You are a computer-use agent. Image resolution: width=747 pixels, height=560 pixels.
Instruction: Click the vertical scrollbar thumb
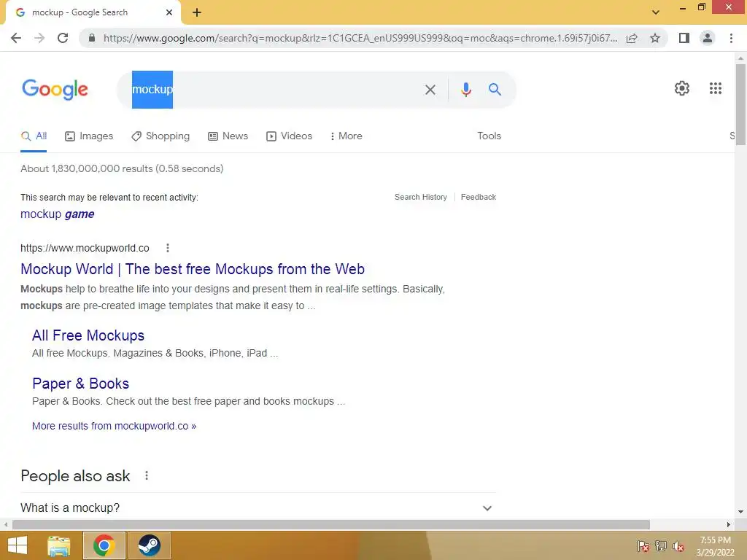coord(740,104)
